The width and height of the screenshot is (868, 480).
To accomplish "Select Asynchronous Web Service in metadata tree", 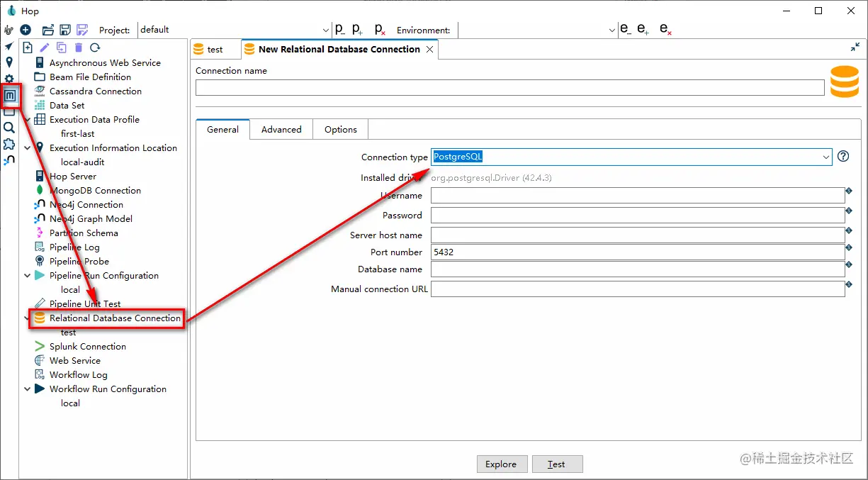I will pos(105,63).
